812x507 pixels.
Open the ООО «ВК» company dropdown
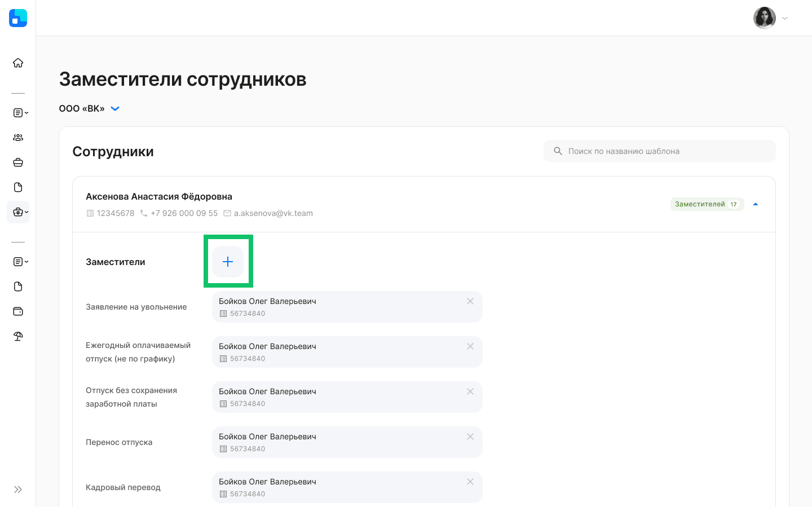89,108
